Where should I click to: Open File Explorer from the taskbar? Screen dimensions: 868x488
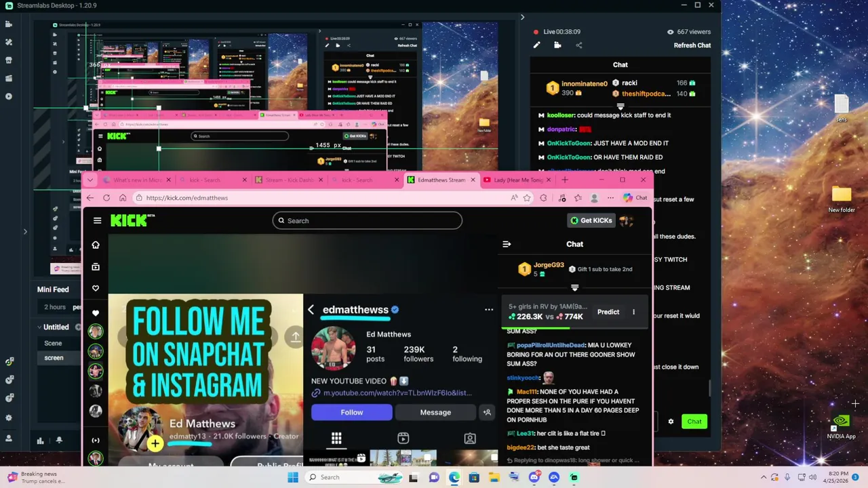[494, 477]
